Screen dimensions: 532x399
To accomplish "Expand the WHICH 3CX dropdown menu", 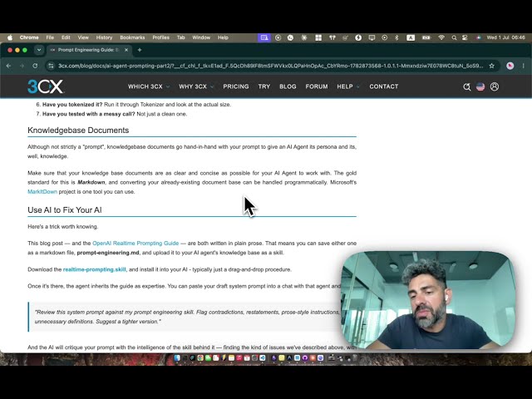I will point(149,86).
